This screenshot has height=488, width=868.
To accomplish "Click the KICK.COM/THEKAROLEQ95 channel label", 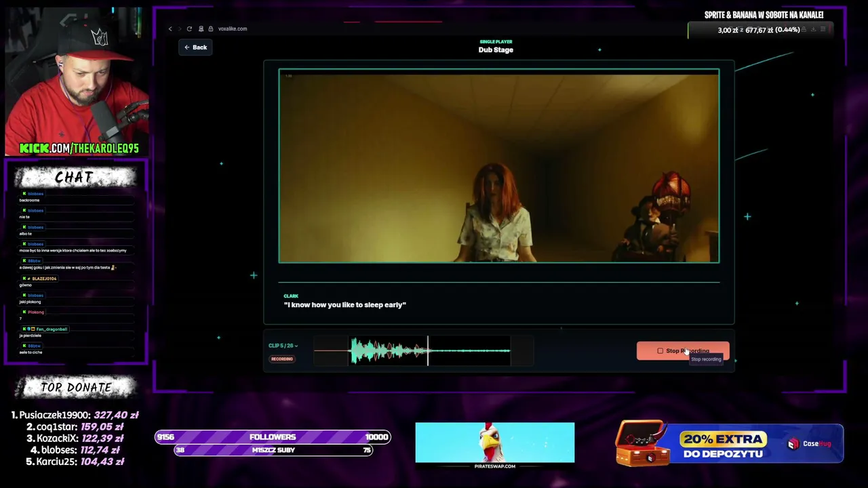I will point(79,148).
